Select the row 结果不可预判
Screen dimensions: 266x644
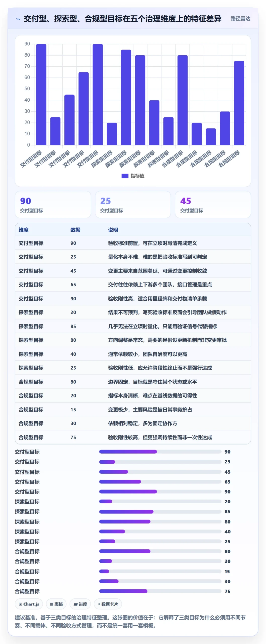tap(133, 312)
